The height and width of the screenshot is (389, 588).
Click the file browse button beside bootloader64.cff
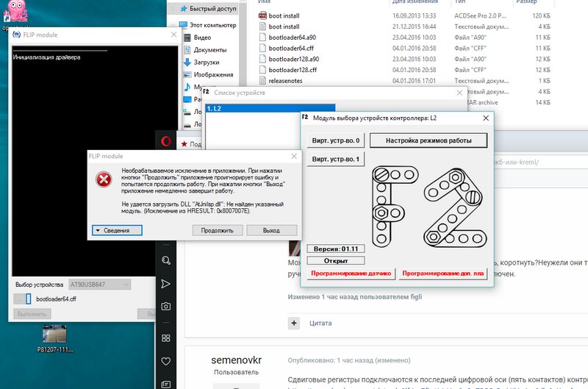click(18, 299)
